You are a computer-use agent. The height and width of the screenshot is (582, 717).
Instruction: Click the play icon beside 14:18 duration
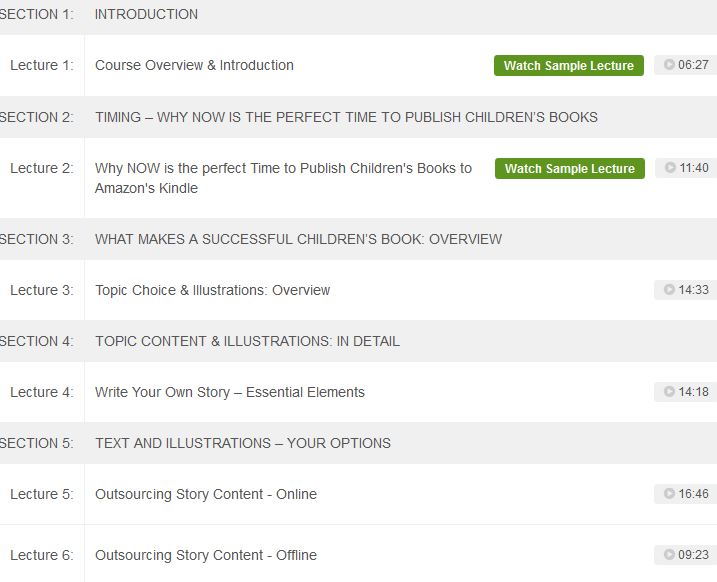[669, 391]
